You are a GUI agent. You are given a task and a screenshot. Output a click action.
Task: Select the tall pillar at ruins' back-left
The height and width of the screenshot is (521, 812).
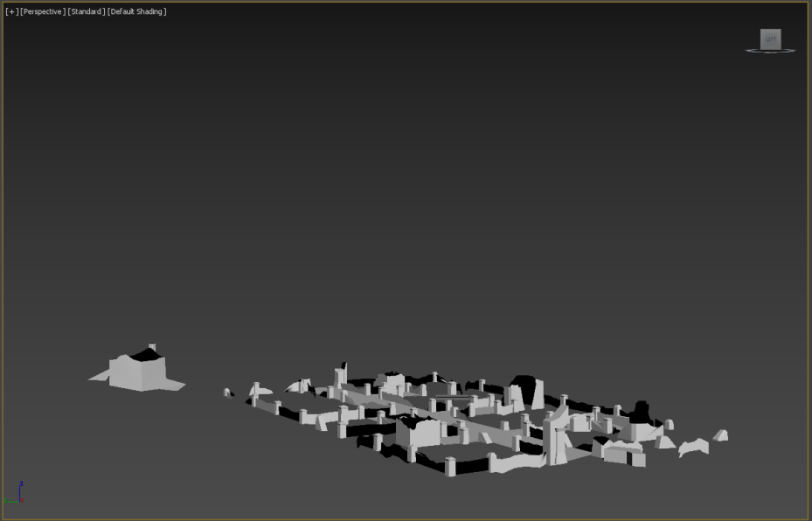tap(340, 377)
